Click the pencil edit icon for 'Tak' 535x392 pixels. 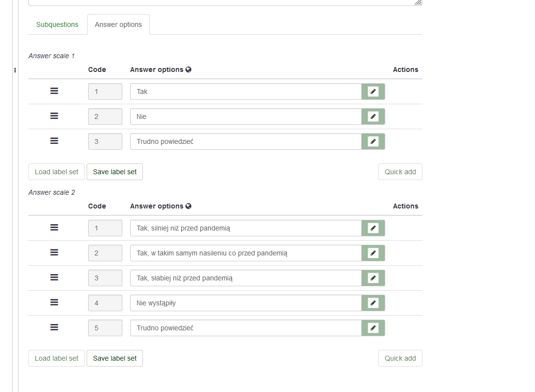(x=373, y=92)
